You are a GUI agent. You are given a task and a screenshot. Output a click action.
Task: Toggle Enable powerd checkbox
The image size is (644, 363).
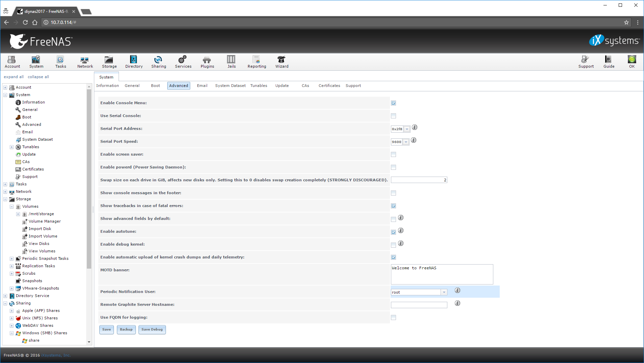coord(393,167)
